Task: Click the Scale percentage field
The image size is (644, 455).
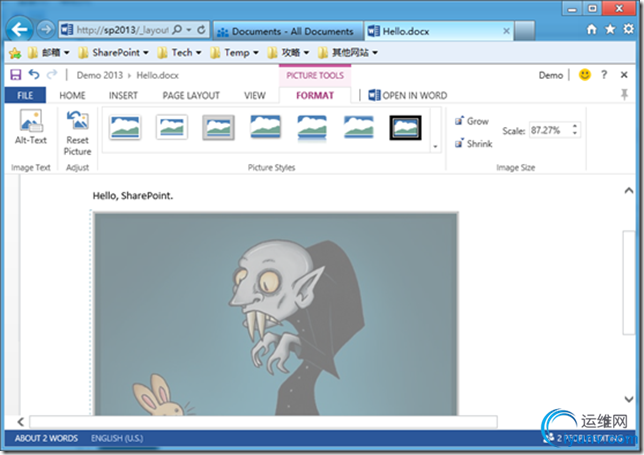Action: point(549,130)
